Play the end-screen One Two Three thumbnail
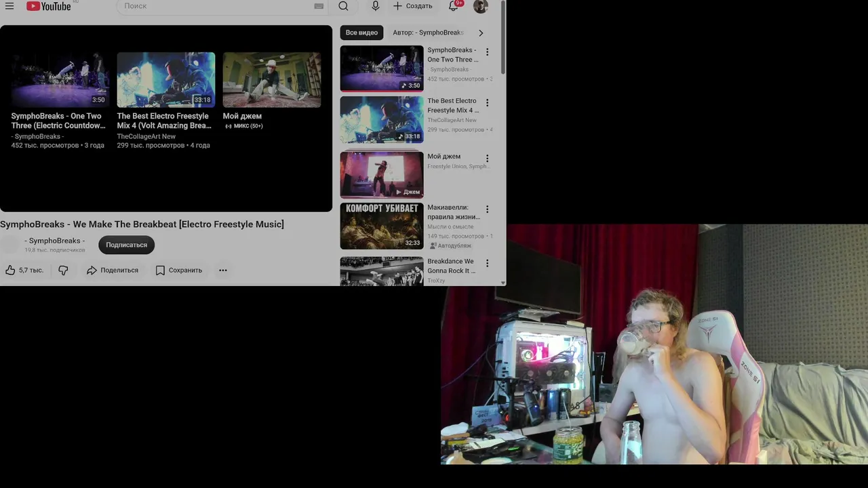Viewport: 868px width, 488px height. point(60,80)
